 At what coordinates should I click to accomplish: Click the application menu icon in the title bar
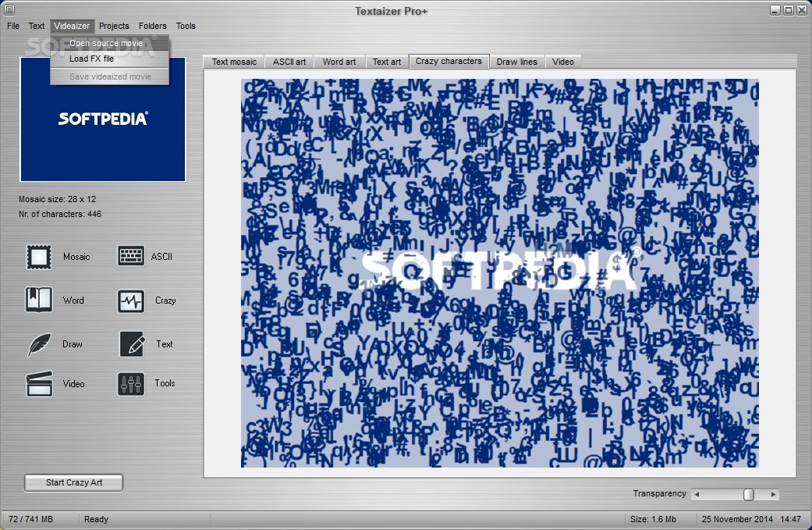click(x=9, y=10)
